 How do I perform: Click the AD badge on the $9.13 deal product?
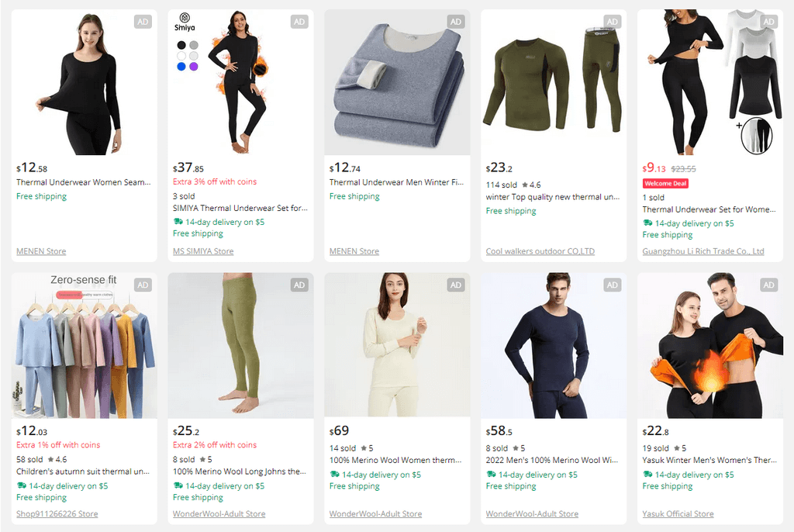click(x=768, y=22)
